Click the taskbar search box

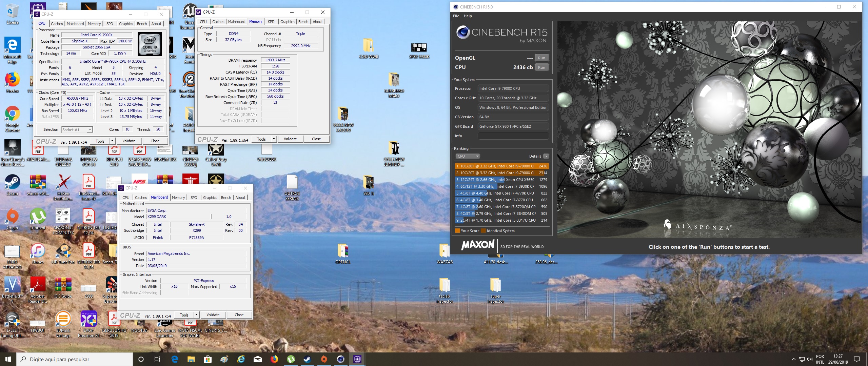[x=75, y=359]
